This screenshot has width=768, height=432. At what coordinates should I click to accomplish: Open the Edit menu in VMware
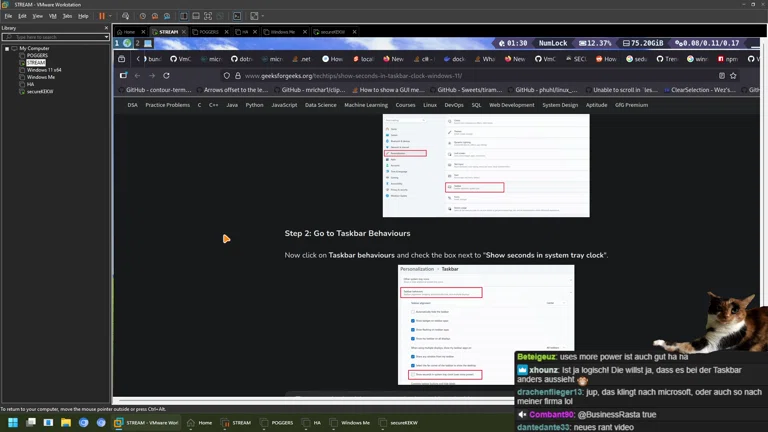coord(23,16)
